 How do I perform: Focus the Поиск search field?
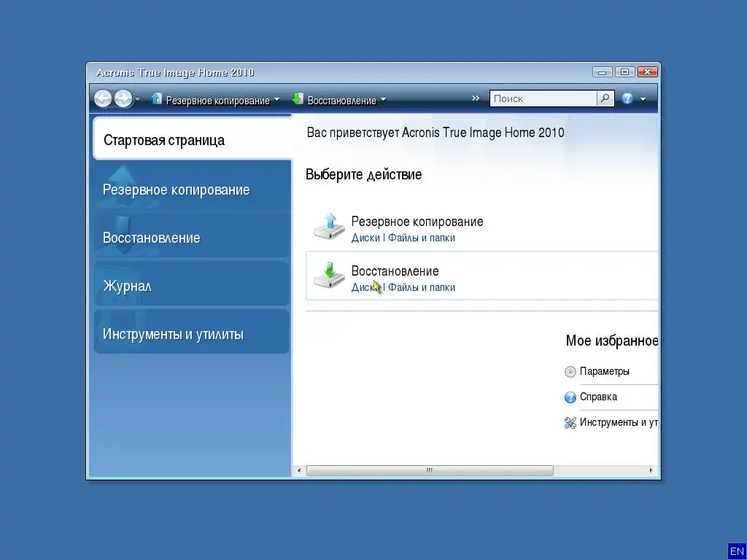[543, 98]
